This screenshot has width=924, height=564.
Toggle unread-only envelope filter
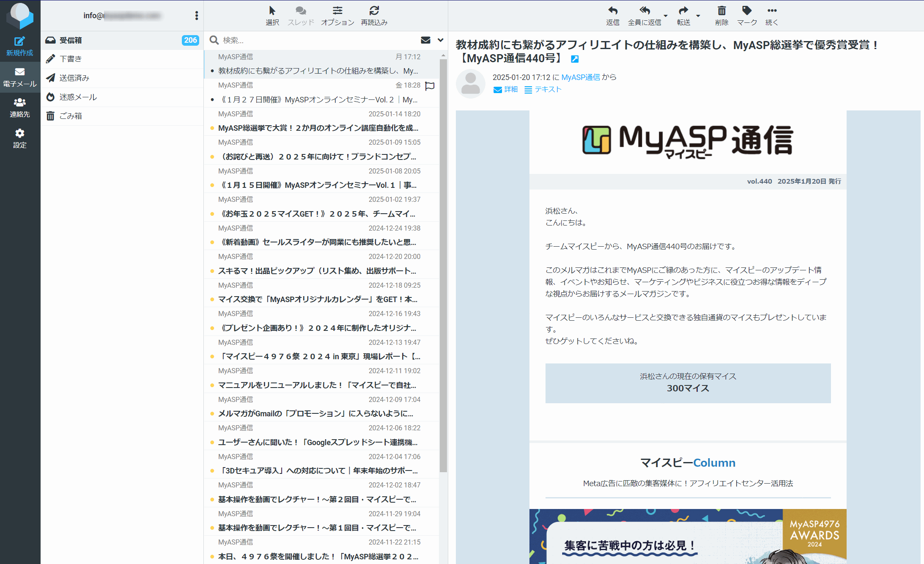pyautogui.click(x=425, y=40)
